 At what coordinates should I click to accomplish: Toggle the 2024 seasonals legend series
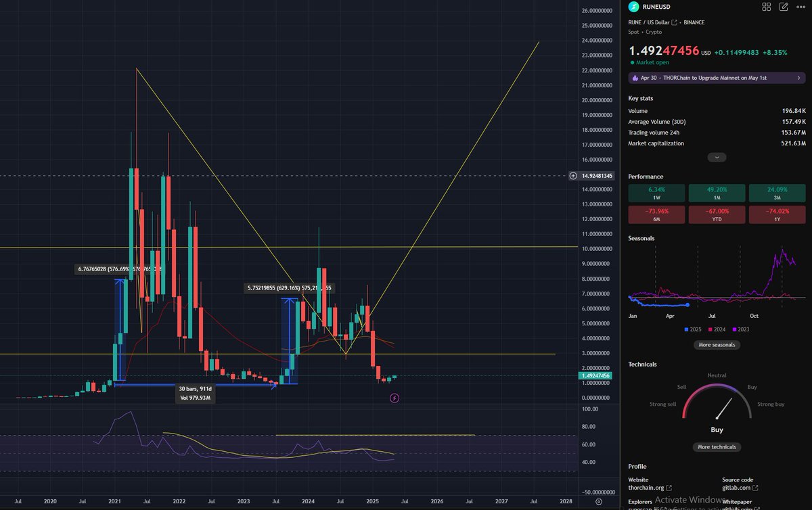(718, 329)
